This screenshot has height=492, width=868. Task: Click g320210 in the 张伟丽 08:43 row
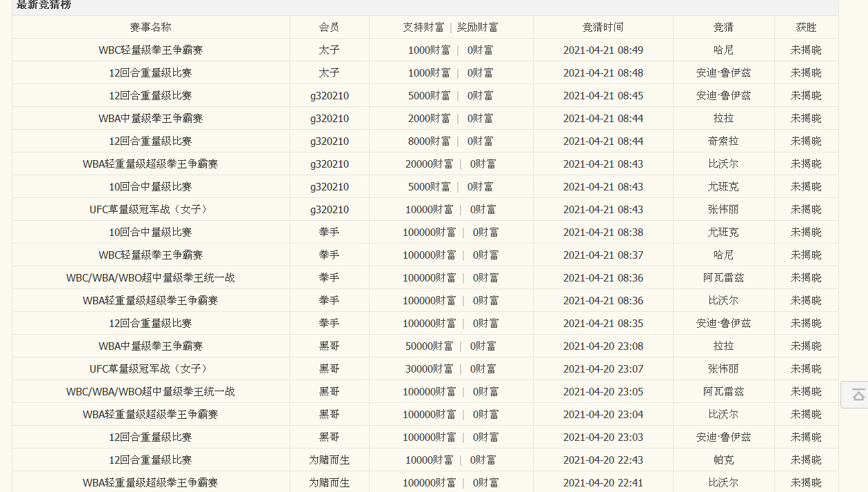[x=329, y=209]
